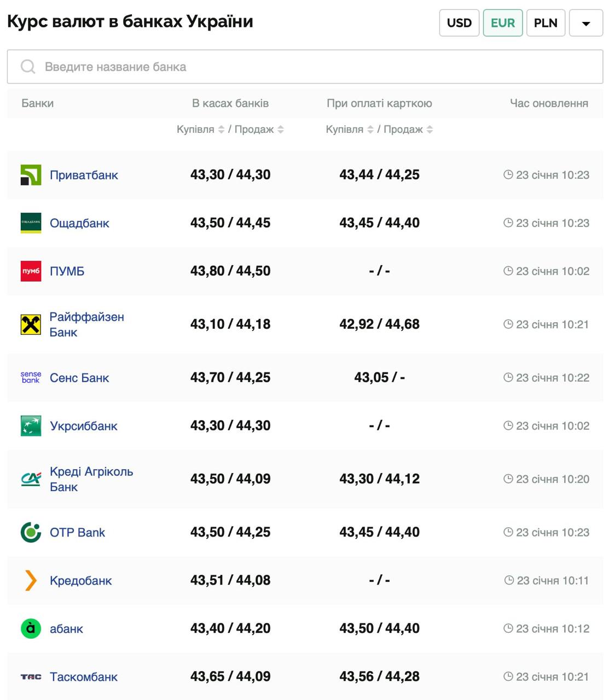Image resolution: width=615 pixels, height=700 pixels.
Task: Open the more currencies dropdown arrow
Action: click(x=586, y=23)
